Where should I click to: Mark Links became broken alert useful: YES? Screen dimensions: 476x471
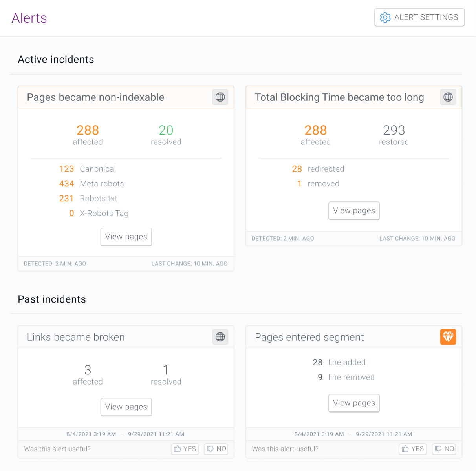point(185,449)
